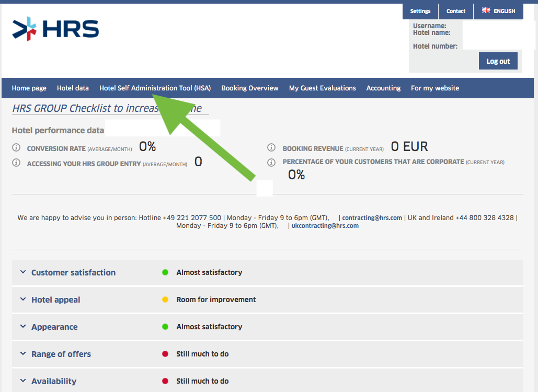The image size is (538, 392).
Task: Click Appearance section title
Action: click(54, 327)
